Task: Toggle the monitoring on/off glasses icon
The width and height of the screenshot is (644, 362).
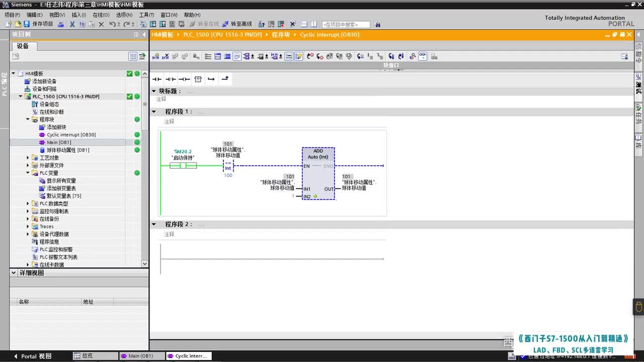Action: [x=423, y=56]
